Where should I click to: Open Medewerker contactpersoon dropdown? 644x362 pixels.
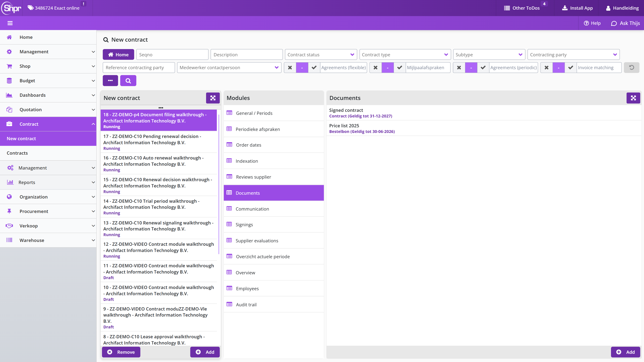pyautogui.click(x=229, y=67)
